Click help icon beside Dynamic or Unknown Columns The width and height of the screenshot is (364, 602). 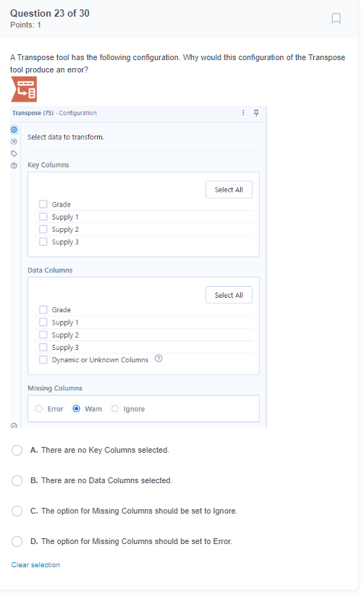158,359
